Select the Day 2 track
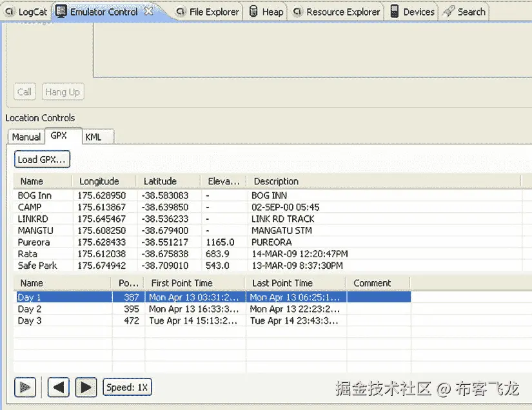The height and width of the screenshot is (410, 532). coord(212,309)
